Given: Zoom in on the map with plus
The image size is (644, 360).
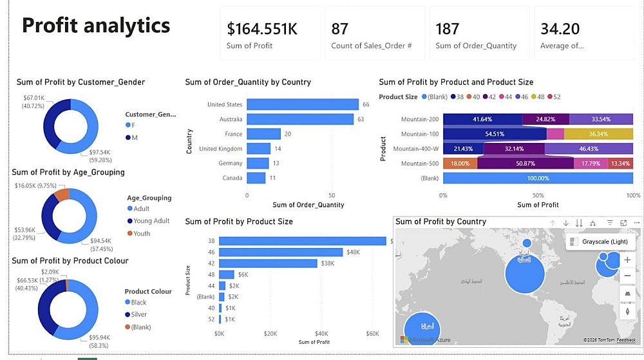Looking at the screenshot, I should click(x=627, y=260).
